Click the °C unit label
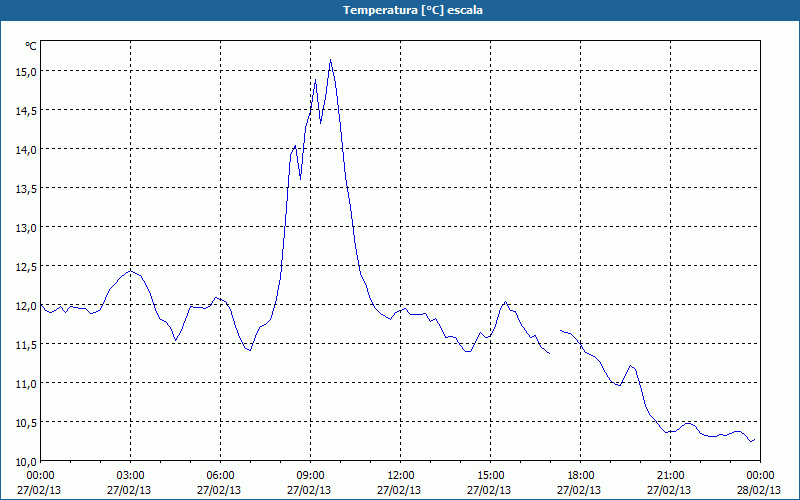The width and height of the screenshot is (800, 500). pyautogui.click(x=31, y=46)
